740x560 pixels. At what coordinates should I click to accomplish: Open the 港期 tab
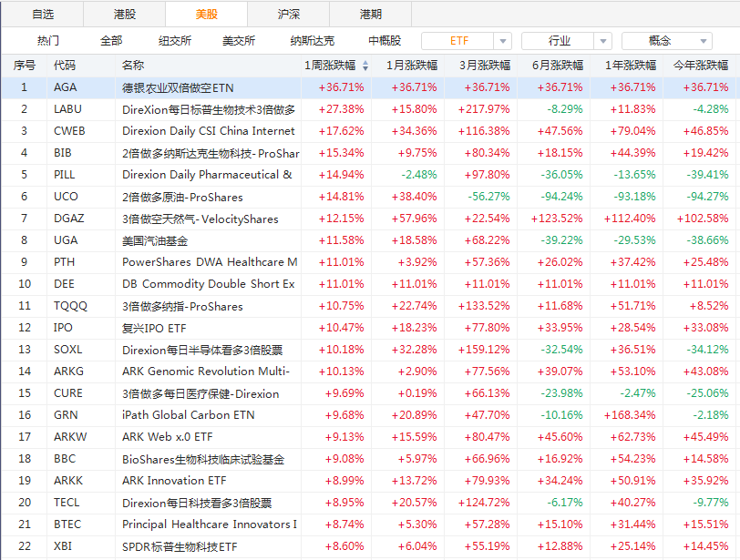click(371, 15)
